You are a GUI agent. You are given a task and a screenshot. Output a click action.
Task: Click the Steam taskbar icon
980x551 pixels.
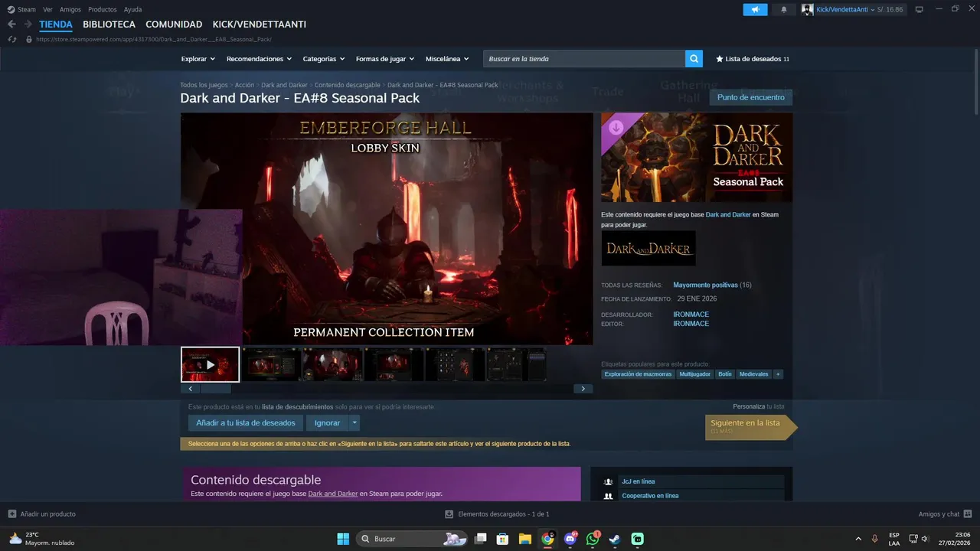pyautogui.click(x=615, y=539)
